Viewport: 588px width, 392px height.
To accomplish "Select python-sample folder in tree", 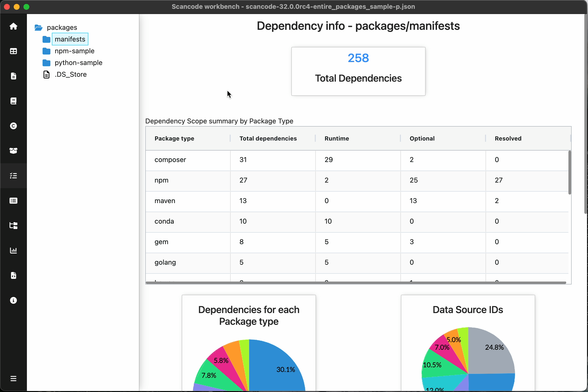I will (x=79, y=63).
